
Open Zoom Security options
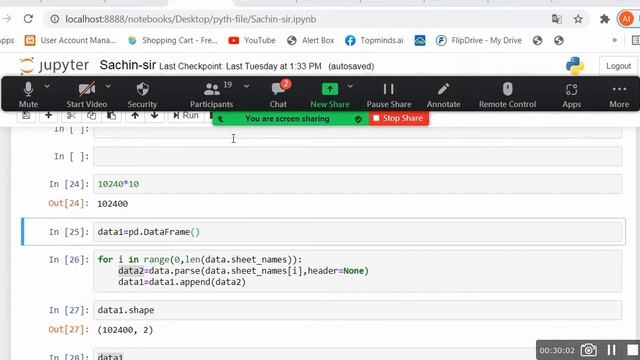(x=142, y=95)
